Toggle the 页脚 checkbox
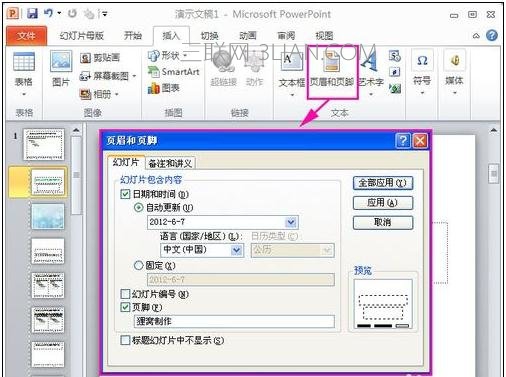 (125, 307)
